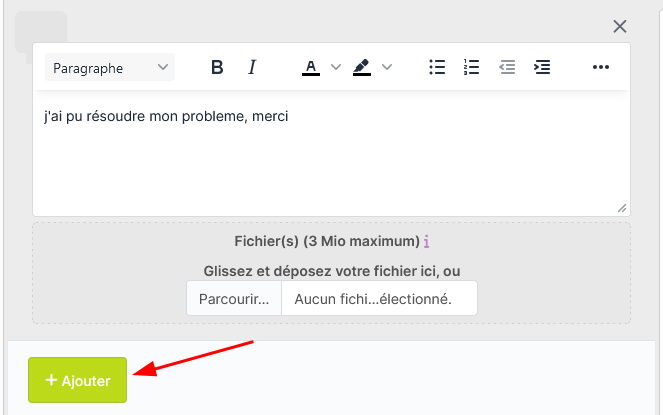Image resolution: width=663 pixels, height=415 pixels.
Task: Click the "Glissez et déposez" drop zone
Action: pyautogui.click(x=331, y=271)
